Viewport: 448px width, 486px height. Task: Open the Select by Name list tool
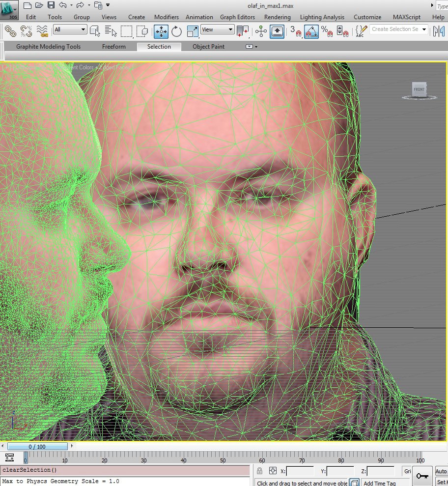(111, 31)
